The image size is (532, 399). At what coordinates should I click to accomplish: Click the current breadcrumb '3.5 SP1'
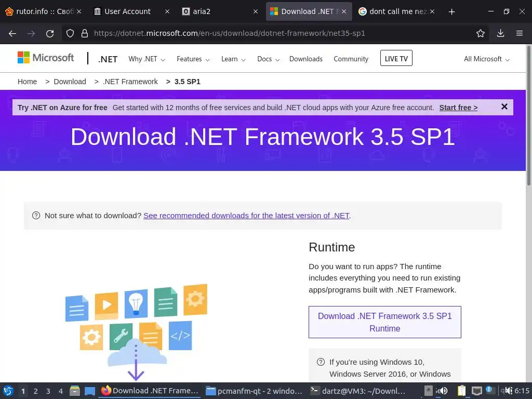187,82
